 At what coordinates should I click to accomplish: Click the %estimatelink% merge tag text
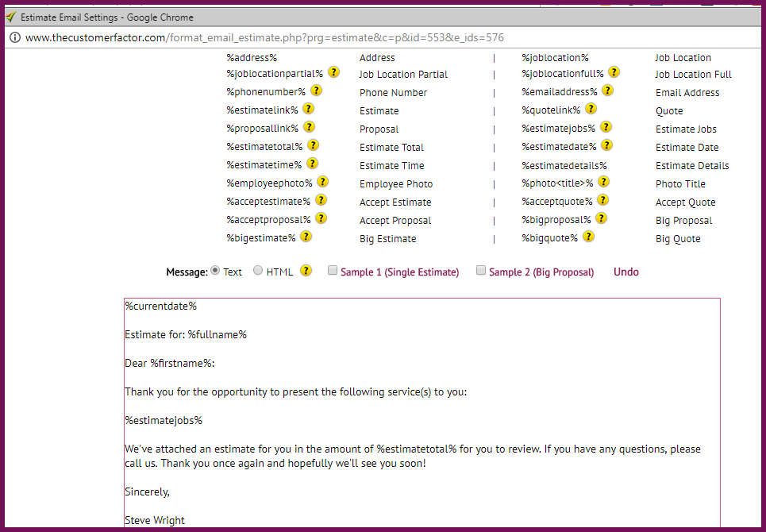pyautogui.click(x=262, y=110)
